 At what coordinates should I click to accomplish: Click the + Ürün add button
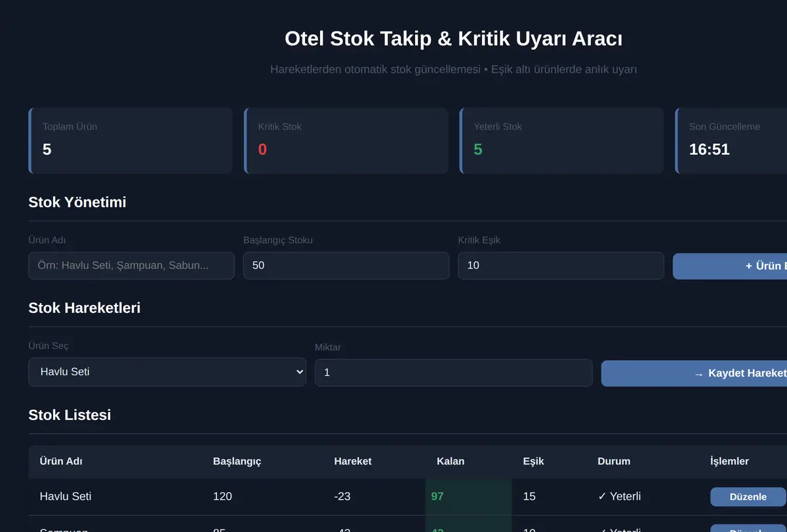click(x=730, y=266)
